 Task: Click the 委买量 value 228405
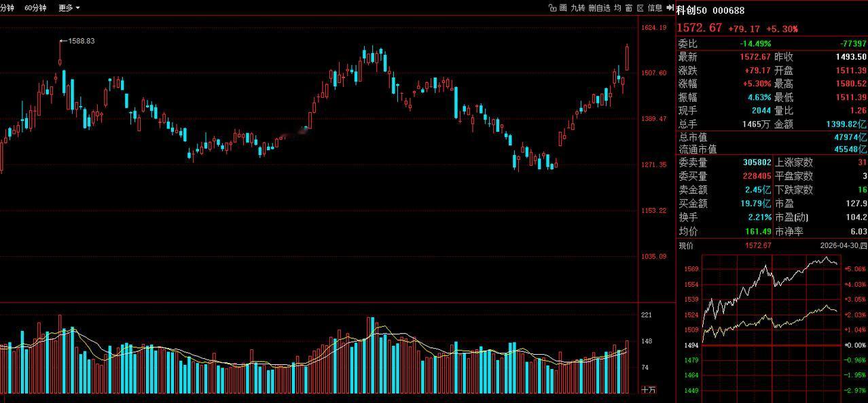(x=757, y=177)
